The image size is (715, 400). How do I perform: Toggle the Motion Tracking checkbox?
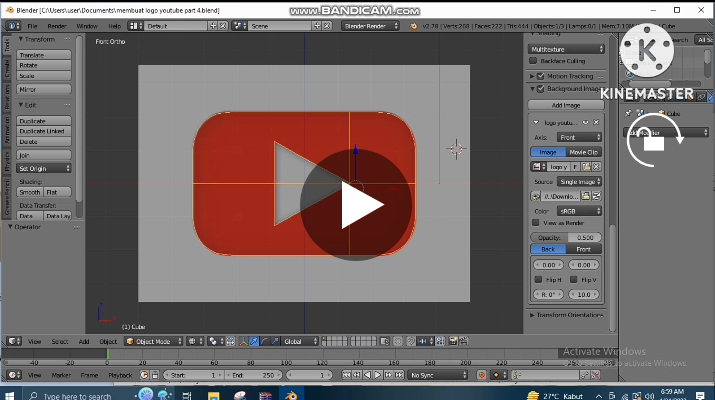click(541, 76)
